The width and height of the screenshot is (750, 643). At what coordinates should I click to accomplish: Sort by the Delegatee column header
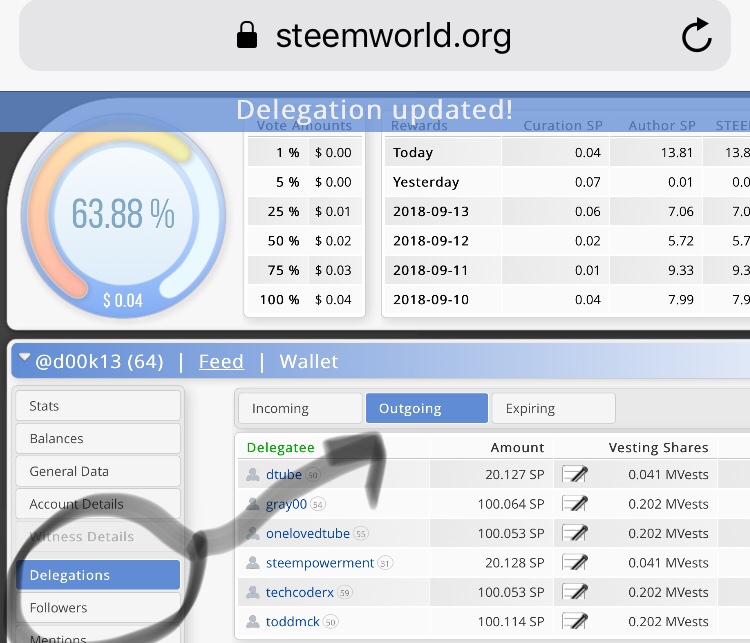coord(280,447)
